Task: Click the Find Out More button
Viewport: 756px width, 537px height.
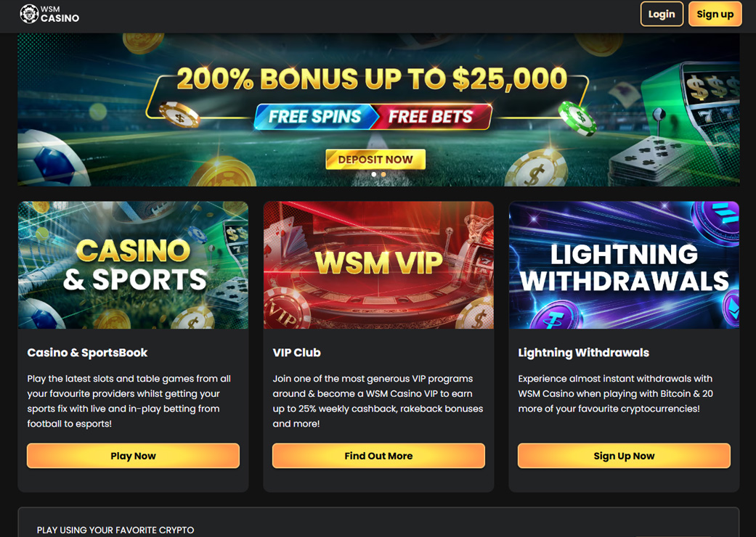Action: (378, 456)
